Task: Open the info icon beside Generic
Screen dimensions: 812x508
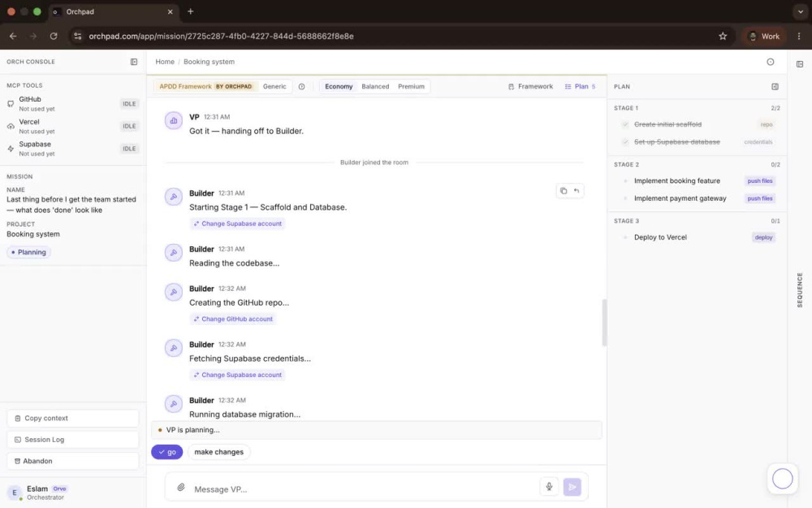Action: (301, 87)
